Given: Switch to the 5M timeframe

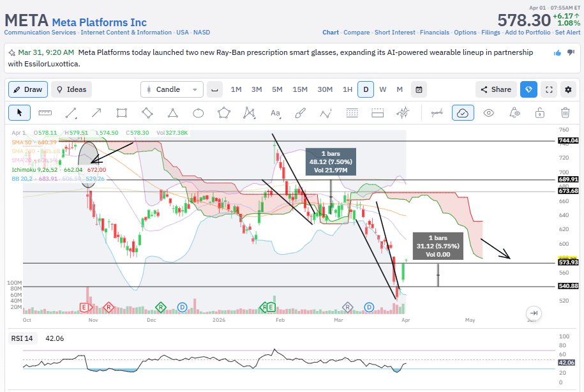Looking at the screenshot, I should pyautogui.click(x=277, y=89).
